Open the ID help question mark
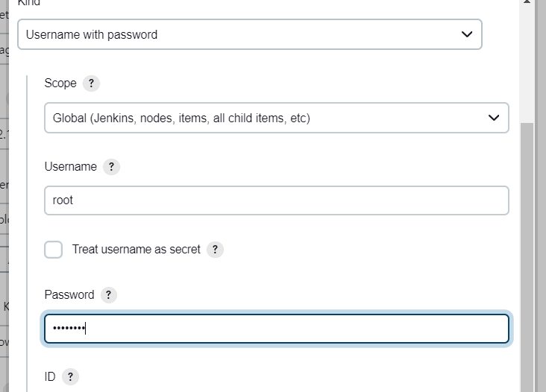The image size is (546, 392). pyautogui.click(x=70, y=377)
